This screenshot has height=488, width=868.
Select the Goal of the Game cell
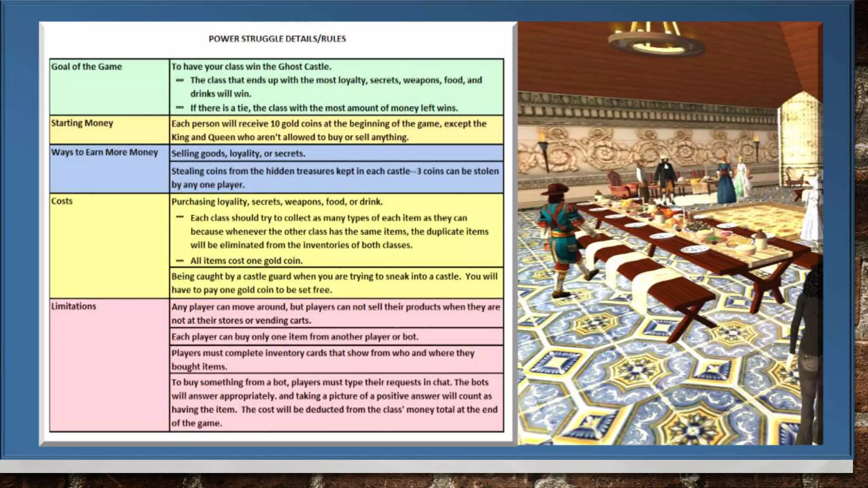[86, 67]
